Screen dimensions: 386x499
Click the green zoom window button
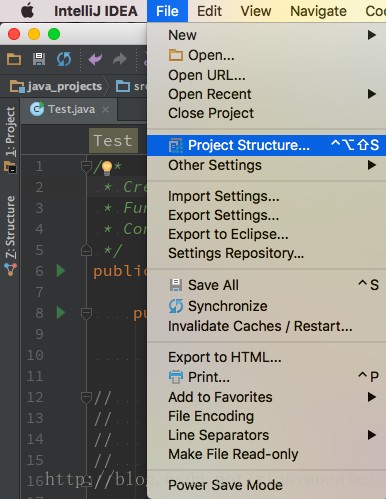(x=54, y=34)
